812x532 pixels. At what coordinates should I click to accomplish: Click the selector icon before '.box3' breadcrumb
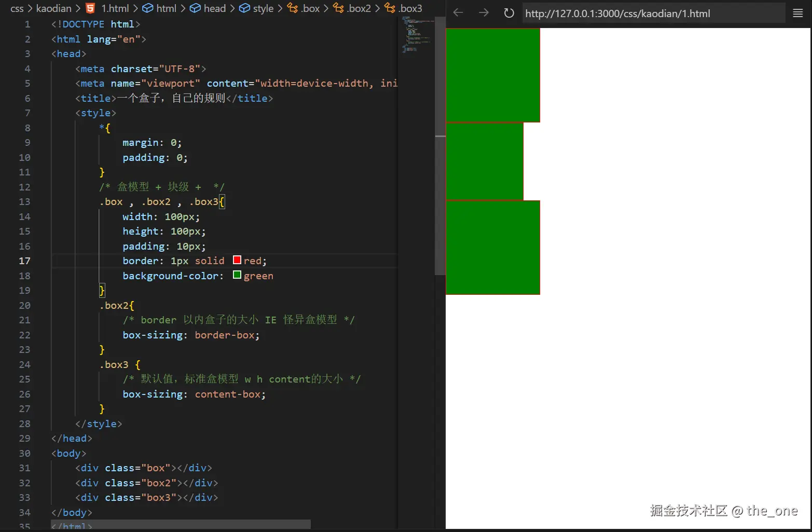click(x=390, y=8)
